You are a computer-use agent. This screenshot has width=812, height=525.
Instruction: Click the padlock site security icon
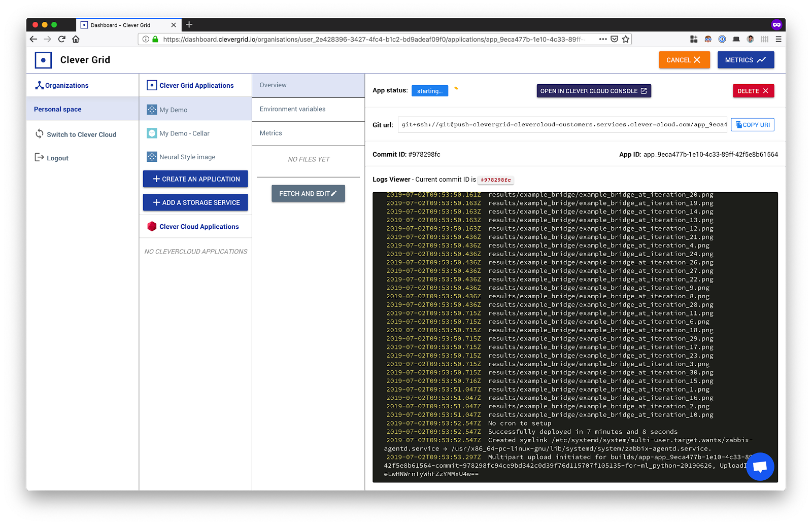155,39
